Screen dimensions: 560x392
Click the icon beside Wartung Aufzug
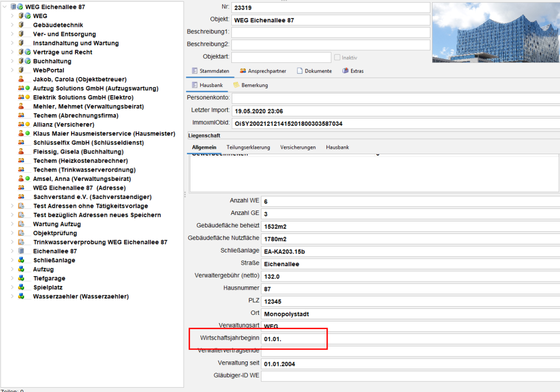pyautogui.click(x=21, y=224)
